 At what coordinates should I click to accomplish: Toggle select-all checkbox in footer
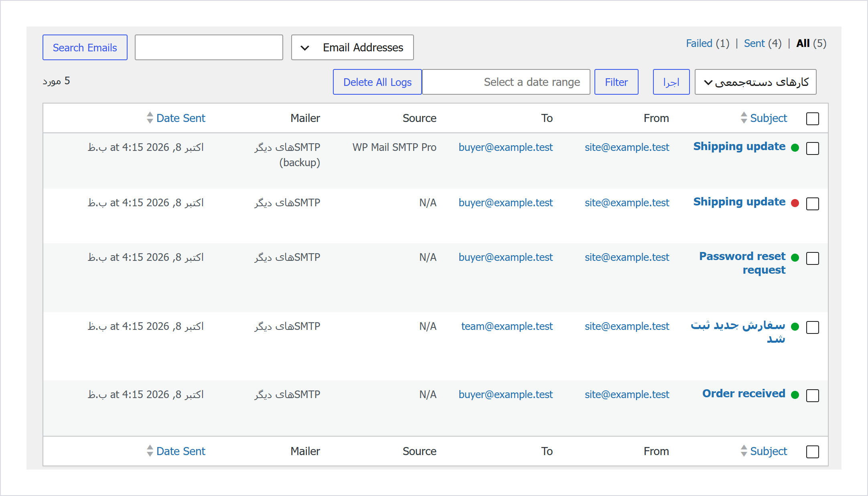click(x=813, y=452)
